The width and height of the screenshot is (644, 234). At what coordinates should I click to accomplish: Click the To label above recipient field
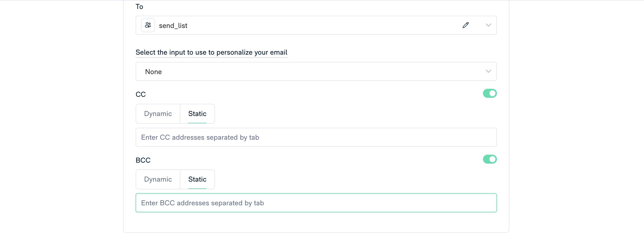point(139,7)
